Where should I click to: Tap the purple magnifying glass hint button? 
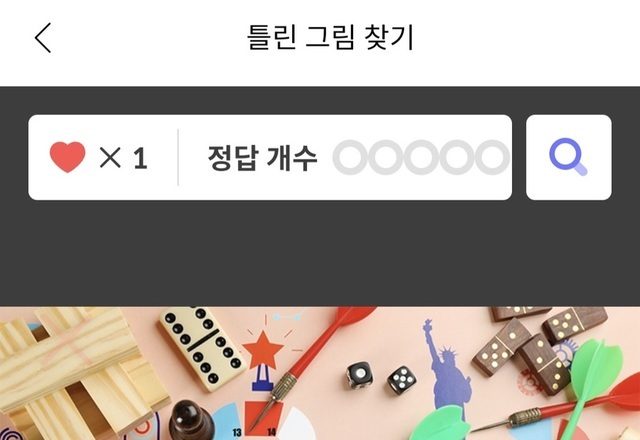point(569,157)
